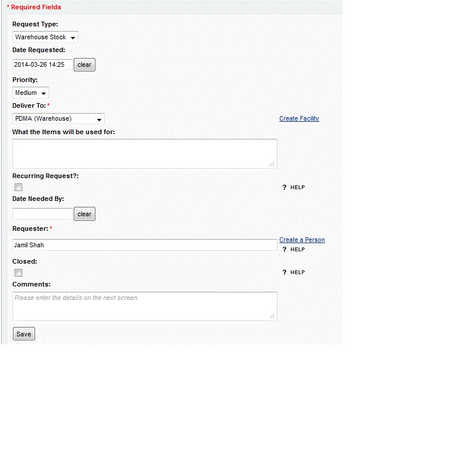476x450 pixels.
Task: Tick the Closed checkbox
Action: pos(19,272)
